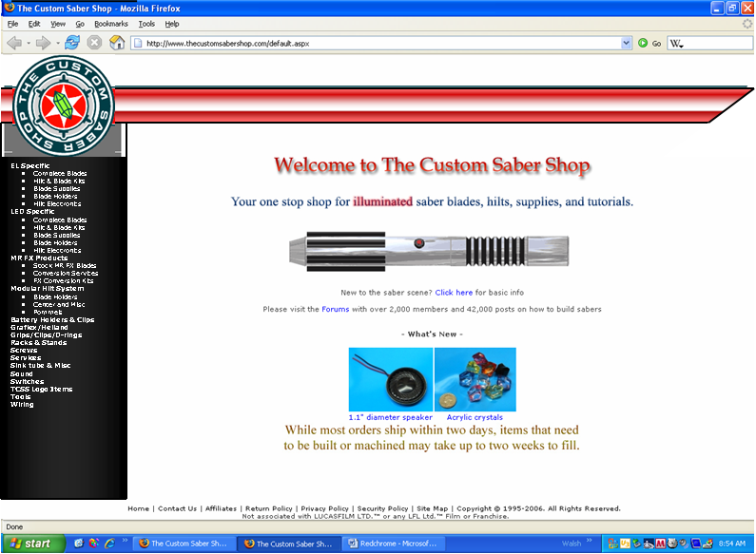Switch to the Redchrome taskbar window

pos(397,544)
